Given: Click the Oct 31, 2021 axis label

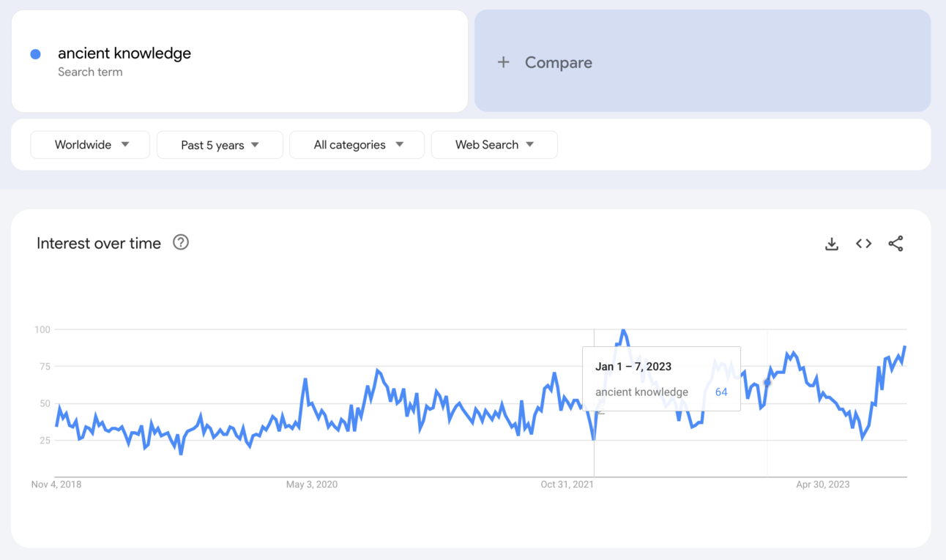Looking at the screenshot, I should (x=567, y=485).
